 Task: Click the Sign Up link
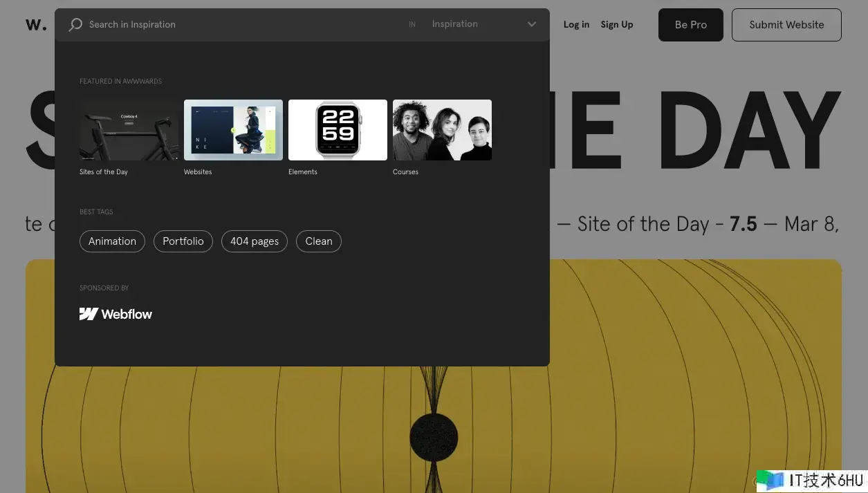click(x=616, y=25)
